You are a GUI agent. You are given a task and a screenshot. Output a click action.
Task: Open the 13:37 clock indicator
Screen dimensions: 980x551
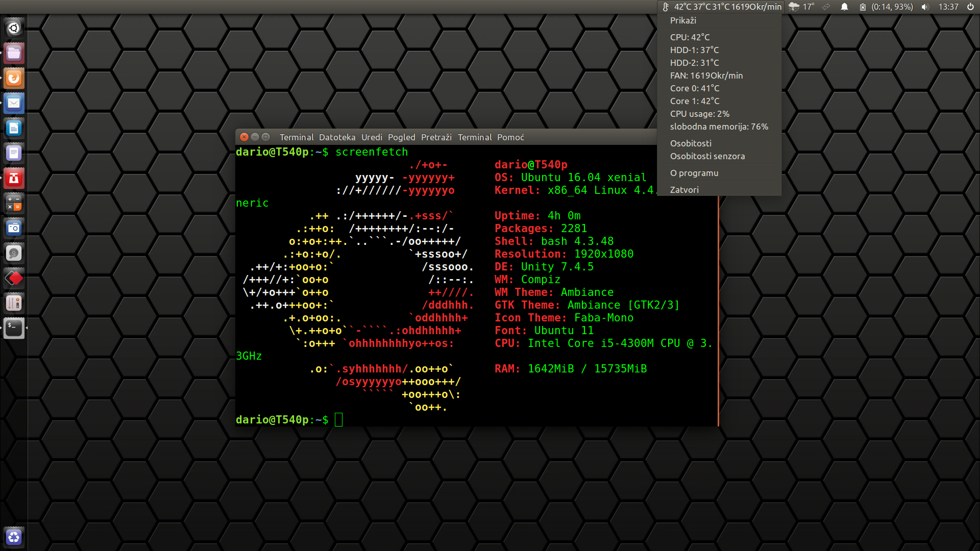(x=948, y=7)
